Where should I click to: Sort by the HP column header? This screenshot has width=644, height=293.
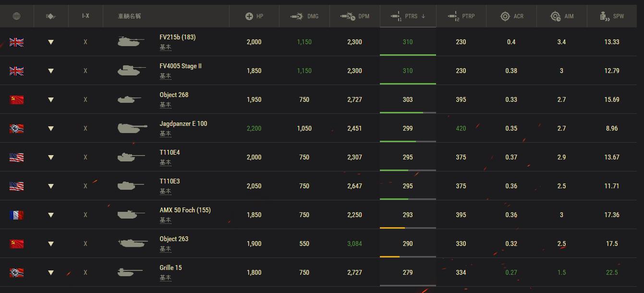[254, 16]
